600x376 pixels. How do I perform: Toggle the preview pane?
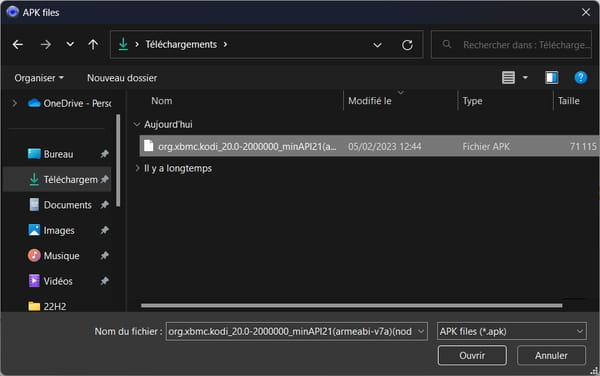pos(551,78)
